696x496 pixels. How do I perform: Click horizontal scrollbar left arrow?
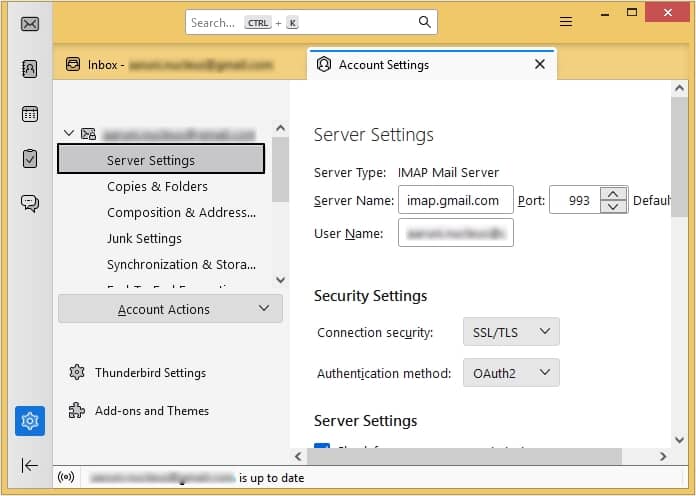pos(298,456)
